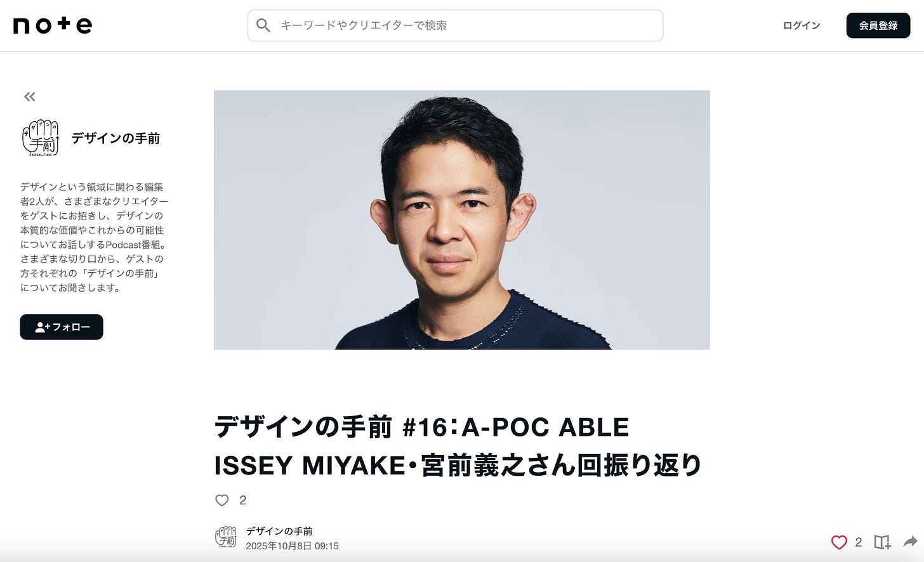Select the article title heading
This screenshot has width=924, height=562.
click(x=458, y=447)
